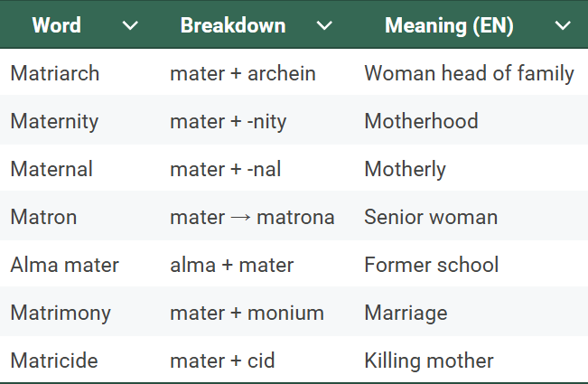Open the Breakdown column filter dropdown

[324, 25]
